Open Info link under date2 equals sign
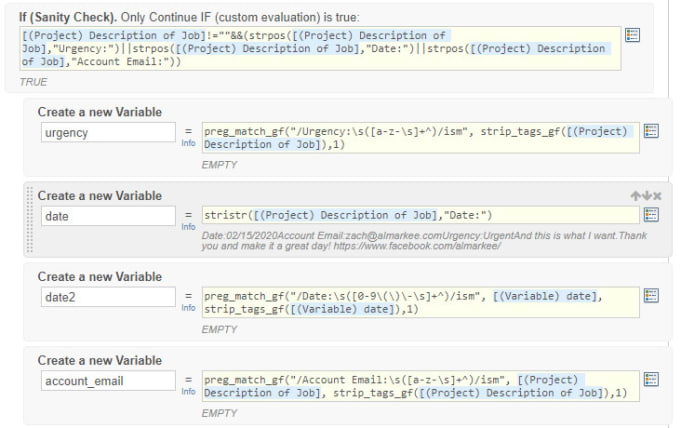 pyautogui.click(x=188, y=308)
